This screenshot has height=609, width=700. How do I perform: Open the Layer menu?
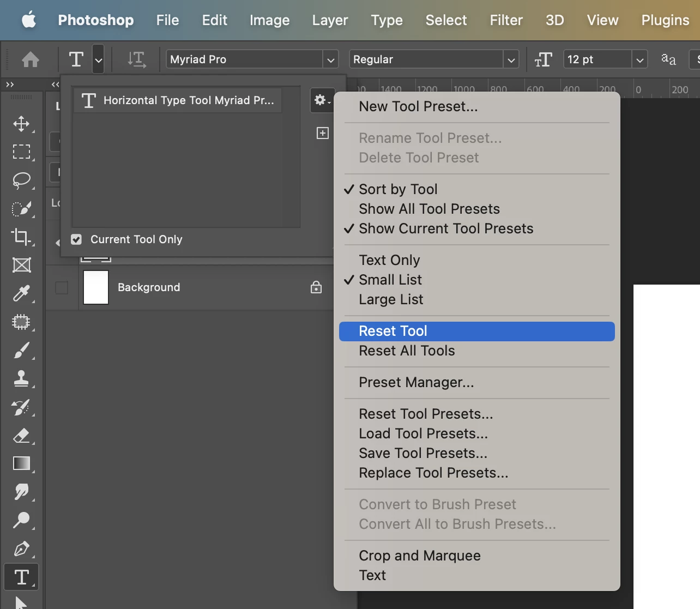coord(330,20)
